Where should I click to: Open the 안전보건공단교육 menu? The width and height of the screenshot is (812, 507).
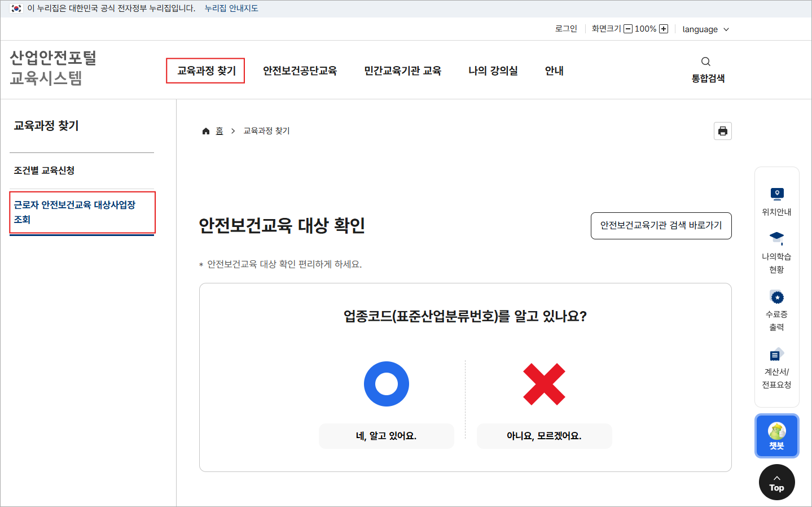point(300,71)
